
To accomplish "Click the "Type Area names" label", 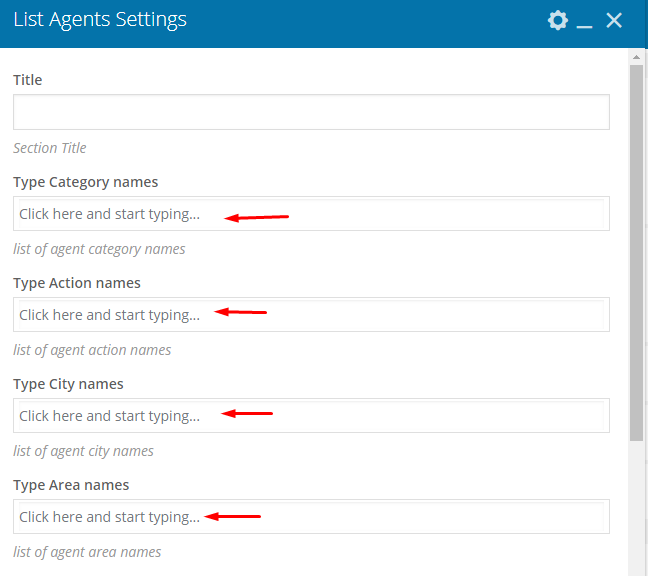I will tap(71, 485).
